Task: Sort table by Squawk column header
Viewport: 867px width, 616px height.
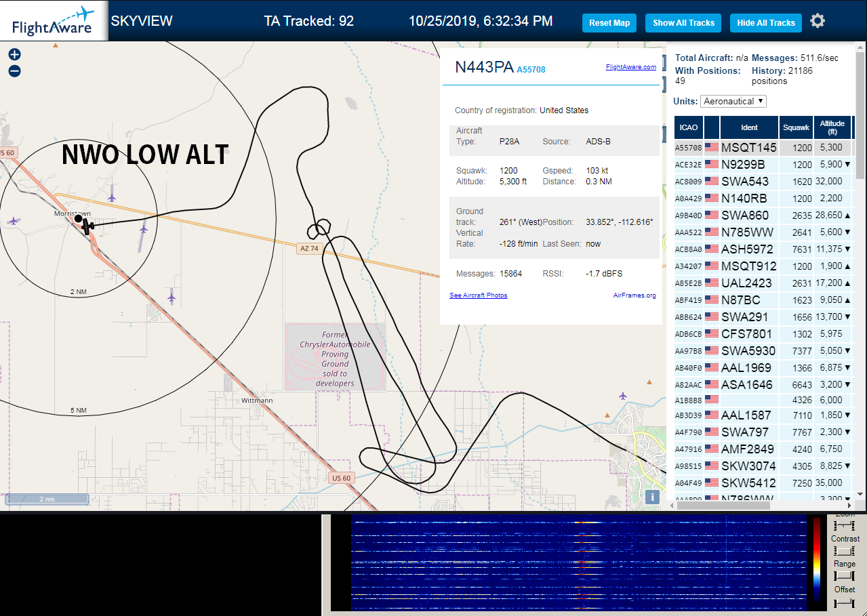Action: [x=796, y=127]
